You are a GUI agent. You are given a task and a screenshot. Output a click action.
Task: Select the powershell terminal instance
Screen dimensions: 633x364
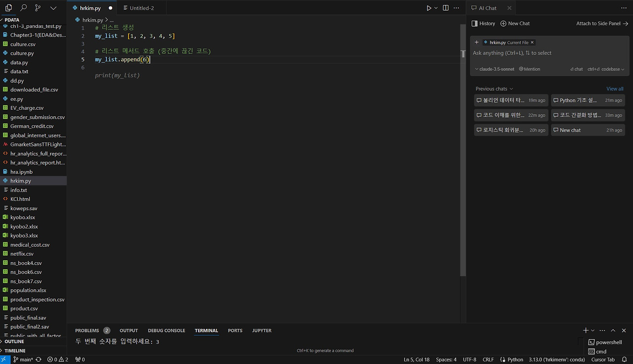tap(605, 342)
